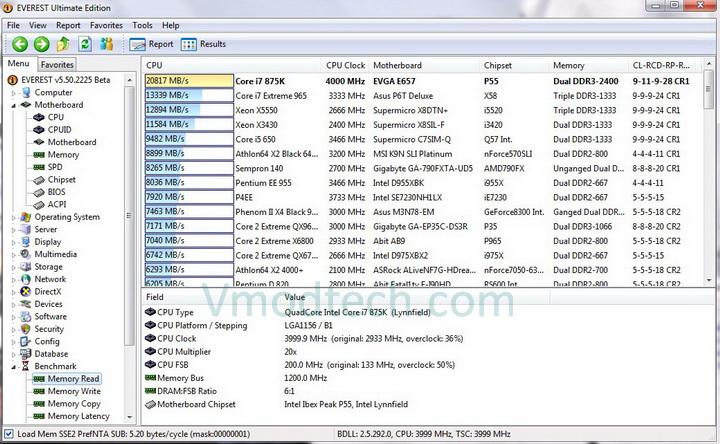Click the Devices icon in tree
Image resolution: width=720 pixels, height=444 pixels.
pos(26,304)
